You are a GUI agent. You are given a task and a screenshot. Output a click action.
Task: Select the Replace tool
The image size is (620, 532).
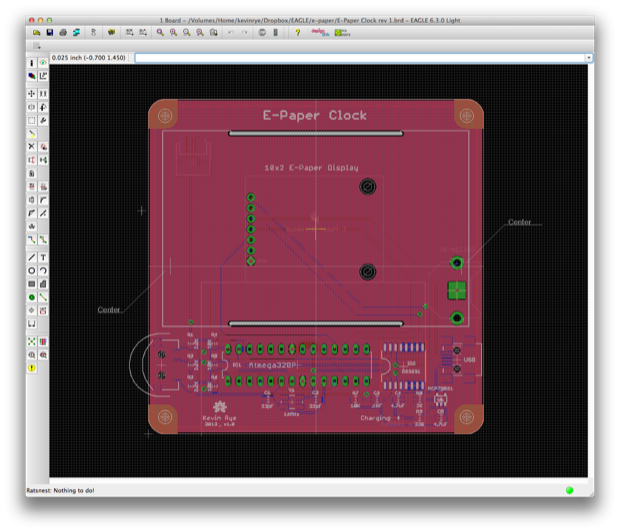[x=43, y=160]
